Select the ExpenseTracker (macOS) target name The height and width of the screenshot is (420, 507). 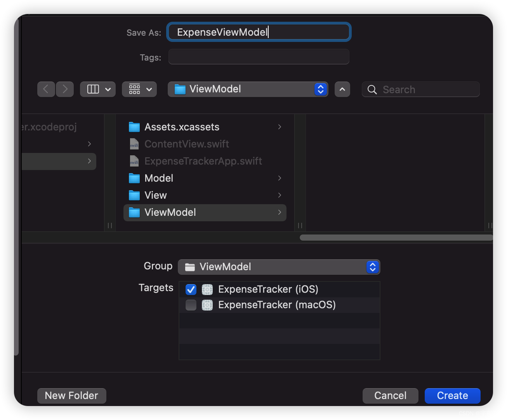[x=277, y=305]
